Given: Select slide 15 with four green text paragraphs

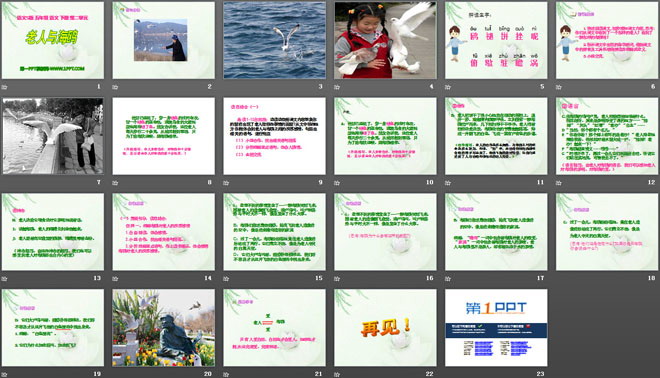Looking at the screenshot, I should (x=274, y=232).
